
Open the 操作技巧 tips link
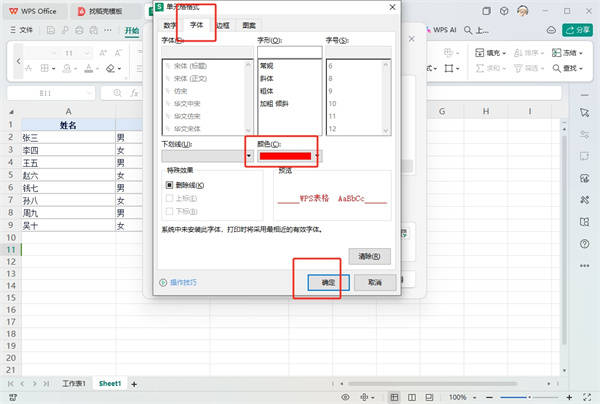182,283
